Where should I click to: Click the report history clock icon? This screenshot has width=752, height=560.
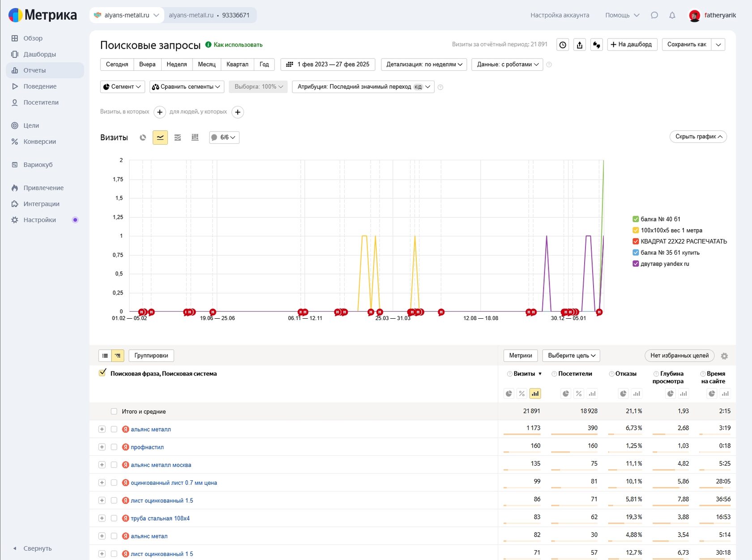tap(563, 45)
